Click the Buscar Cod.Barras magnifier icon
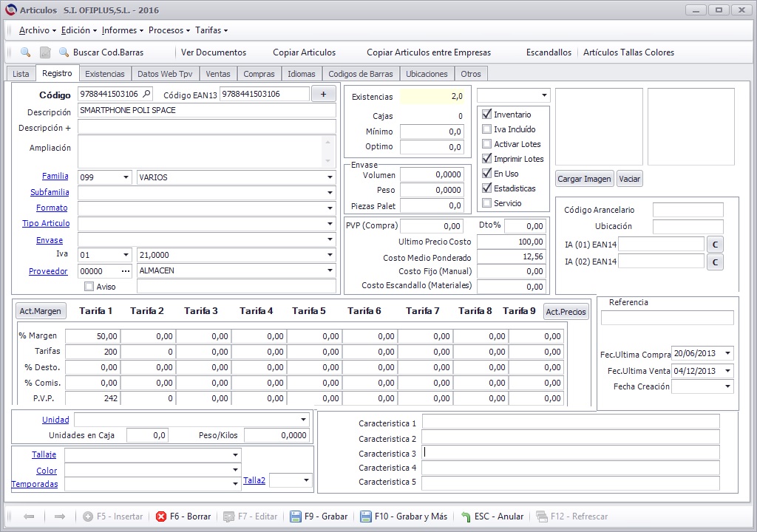This screenshot has height=532, width=757. [x=64, y=52]
